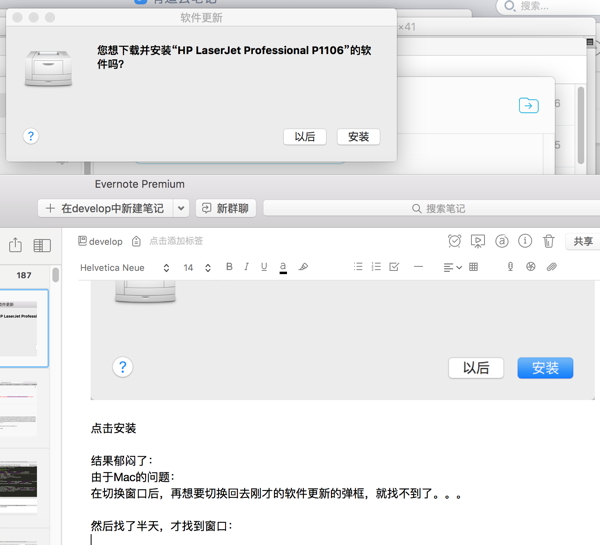Click the 搜索笔记 search field
The height and width of the screenshot is (545, 600).
coord(432,209)
